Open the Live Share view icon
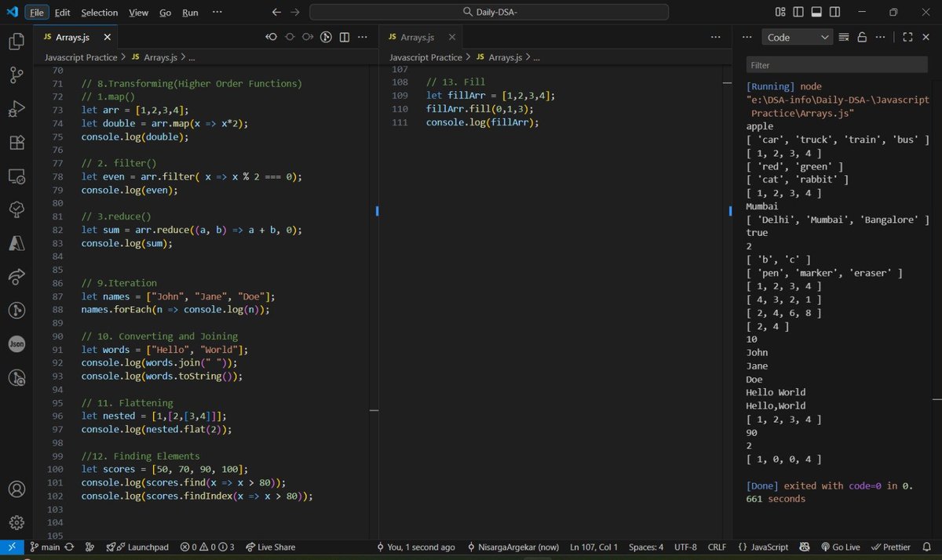 pyautogui.click(x=16, y=278)
